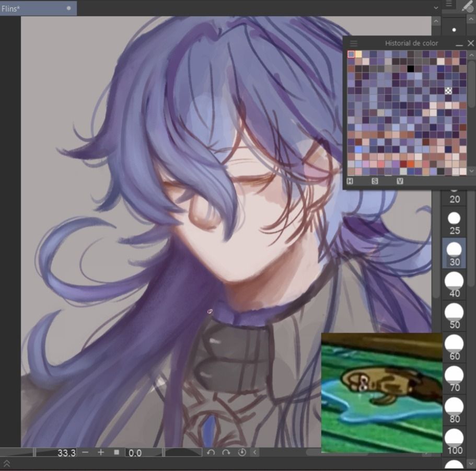
Task: Select brush size 60
Action: click(x=454, y=348)
